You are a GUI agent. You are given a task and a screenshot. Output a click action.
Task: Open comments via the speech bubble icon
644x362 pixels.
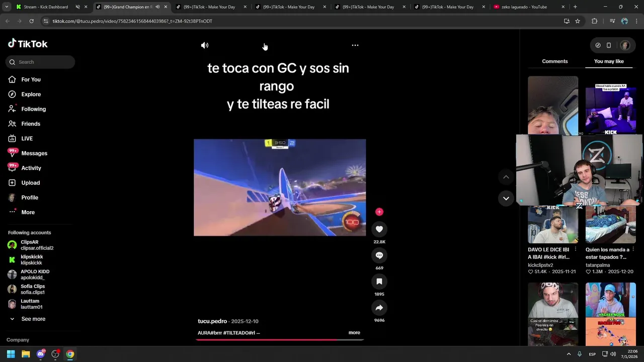(x=379, y=255)
